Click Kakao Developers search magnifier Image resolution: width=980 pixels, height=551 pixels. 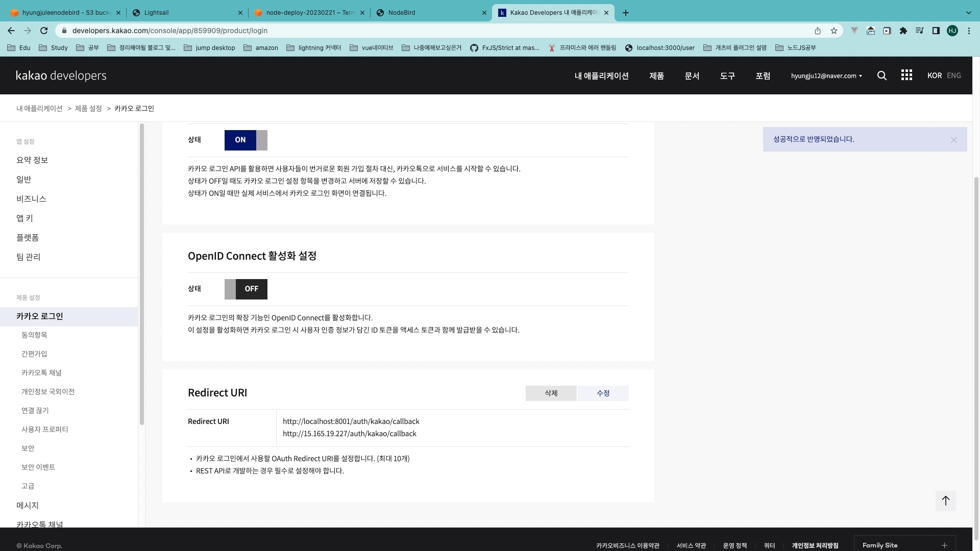click(882, 76)
